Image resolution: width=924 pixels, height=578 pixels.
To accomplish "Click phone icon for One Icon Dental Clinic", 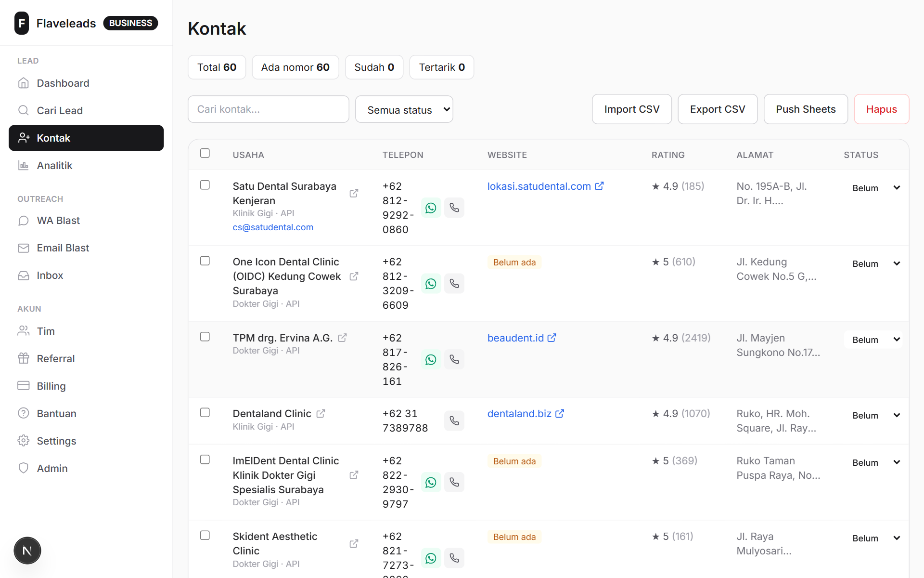I will click(x=454, y=283).
